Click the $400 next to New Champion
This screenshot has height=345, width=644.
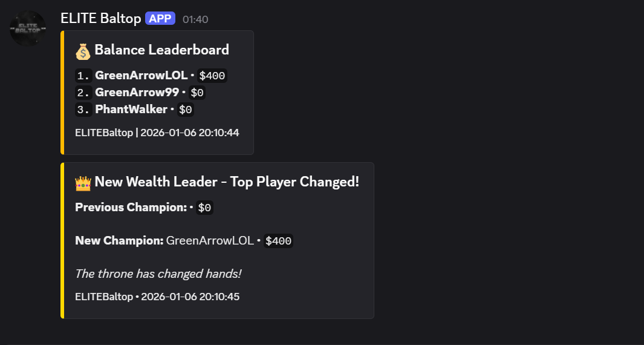(278, 241)
